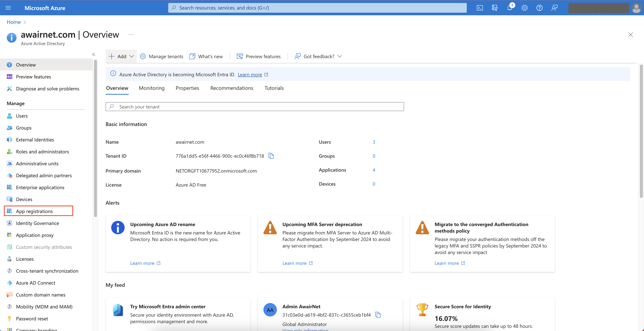Switch to the Monitoring tab

pyautogui.click(x=151, y=88)
